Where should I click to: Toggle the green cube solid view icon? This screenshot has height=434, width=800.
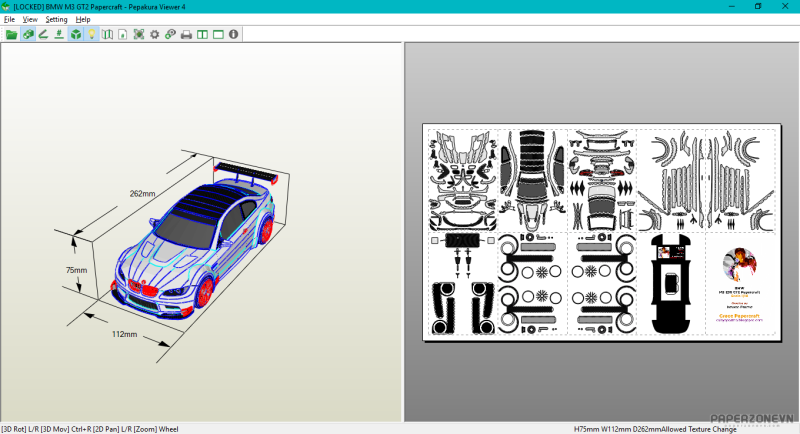pyautogui.click(x=76, y=34)
